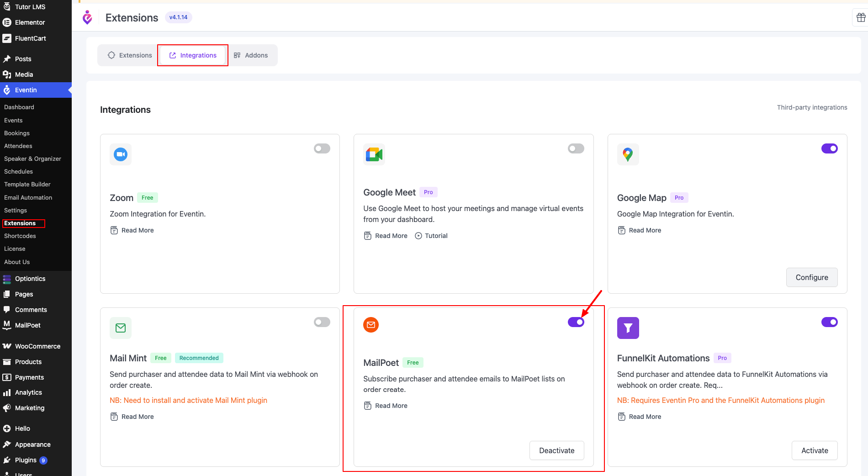
Task: Go to Bookings submenu item
Action: point(17,133)
